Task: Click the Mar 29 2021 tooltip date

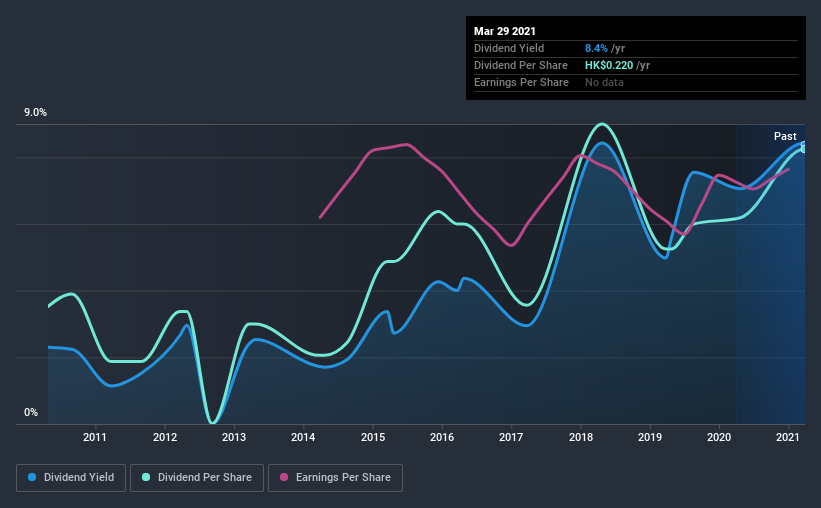Action: pos(505,31)
